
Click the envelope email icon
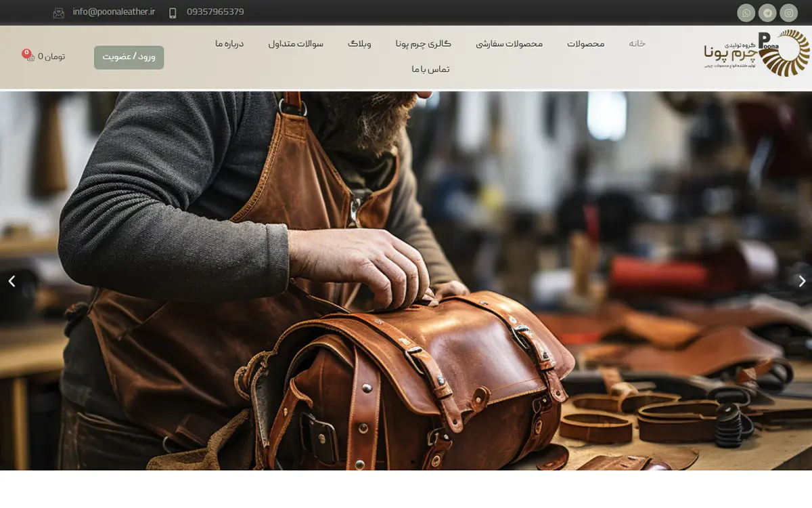click(x=59, y=13)
